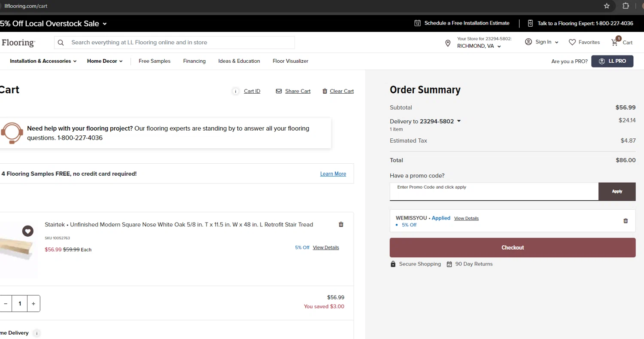Click the order Total amount $86.00
The image size is (644, 339).
[626, 160]
